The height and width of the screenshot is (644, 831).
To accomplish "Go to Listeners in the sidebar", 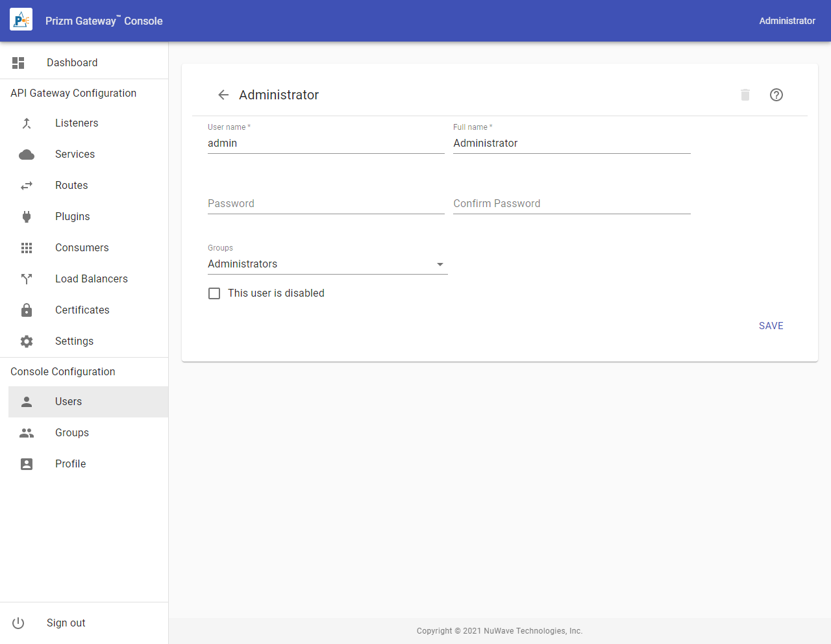I will [x=77, y=123].
